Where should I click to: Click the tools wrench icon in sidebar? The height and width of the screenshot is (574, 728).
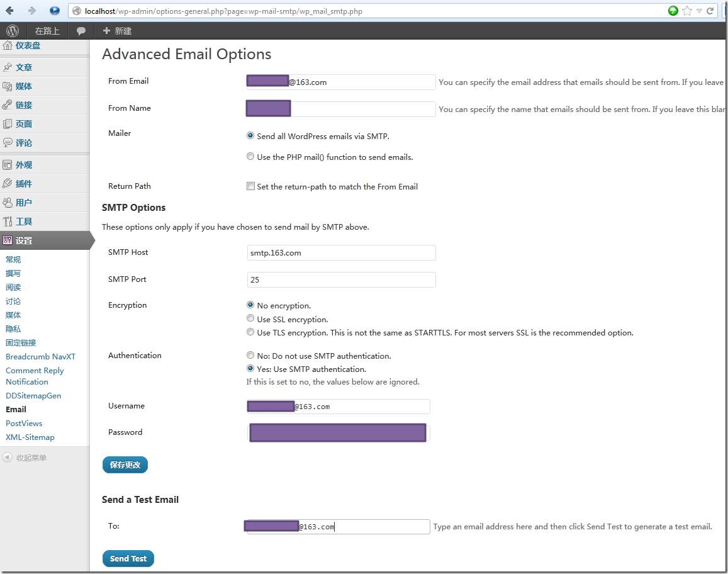point(8,222)
